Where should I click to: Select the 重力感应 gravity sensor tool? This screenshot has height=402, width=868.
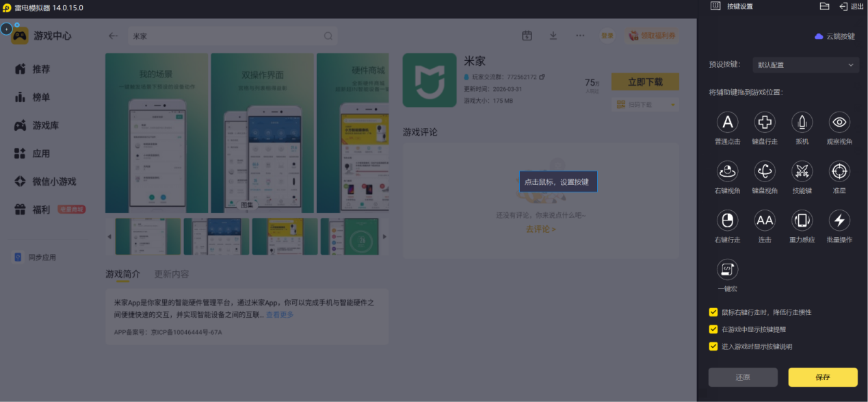[802, 221]
